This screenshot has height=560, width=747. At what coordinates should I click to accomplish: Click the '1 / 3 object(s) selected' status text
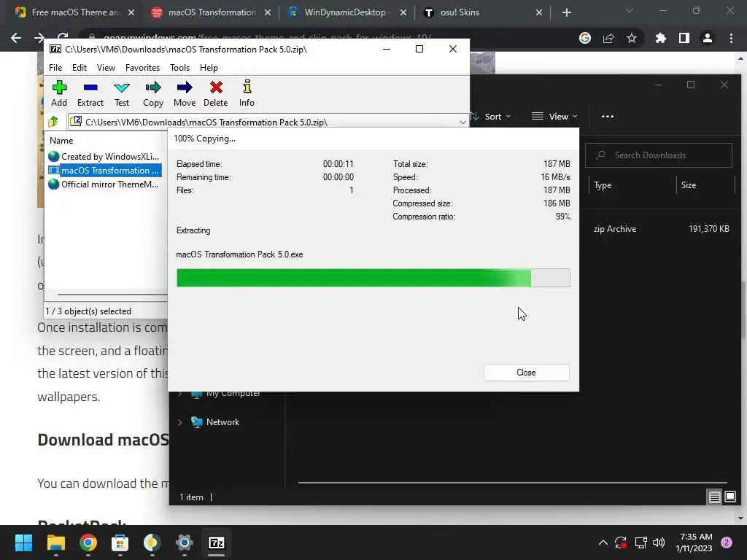coord(88,311)
